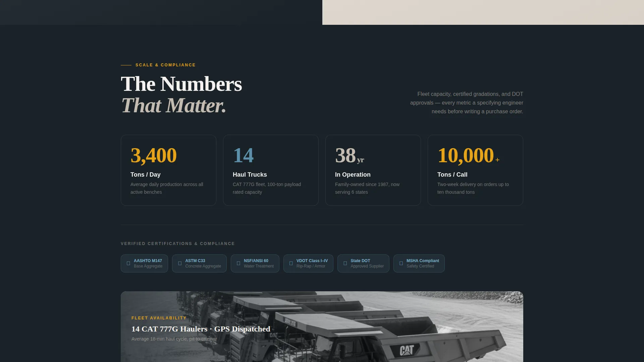Viewport: 644px width, 362px height.
Task: Click 'Approved Supplier' under State DOT
Action: [367, 266]
